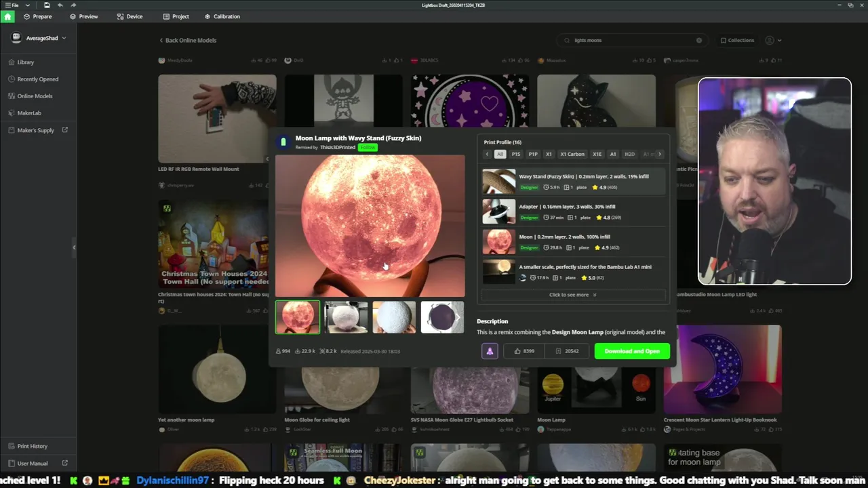
Task: Collapse the sidebar with the edge arrow
Action: (74, 247)
